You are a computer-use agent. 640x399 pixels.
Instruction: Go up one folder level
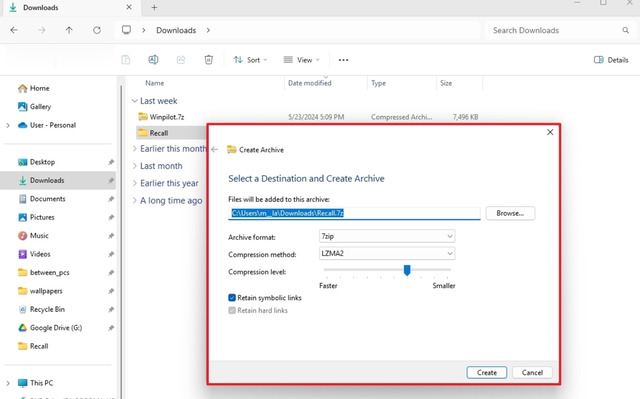coord(69,30)
